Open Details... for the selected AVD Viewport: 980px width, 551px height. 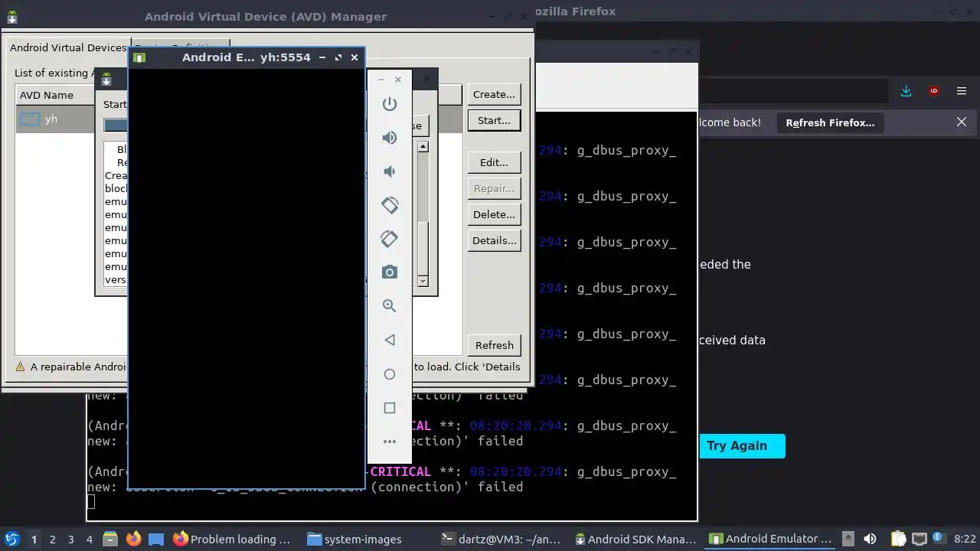click(x=494, y=240)
